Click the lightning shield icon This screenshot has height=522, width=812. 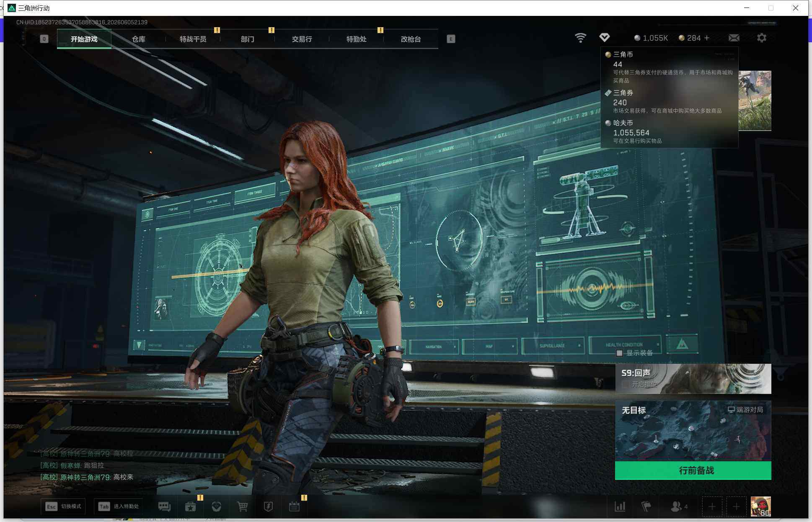268,507
